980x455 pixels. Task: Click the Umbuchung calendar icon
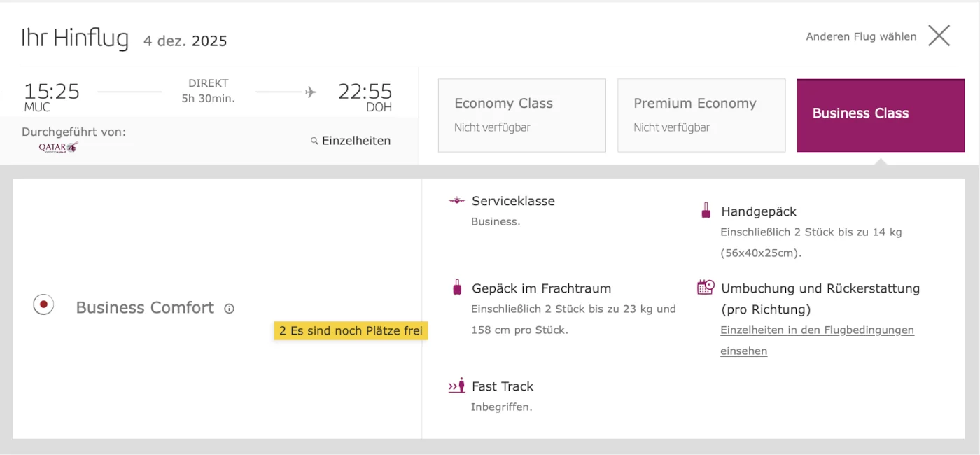706,287
